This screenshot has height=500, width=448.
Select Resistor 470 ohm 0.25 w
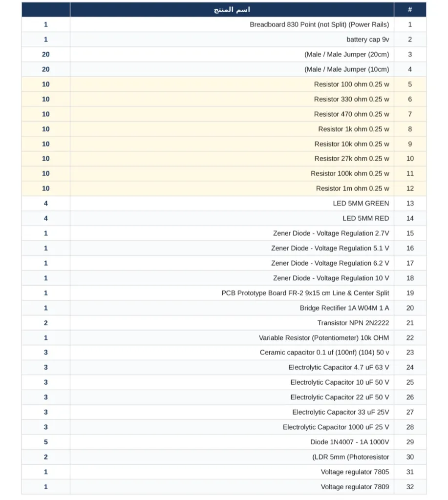351,114
